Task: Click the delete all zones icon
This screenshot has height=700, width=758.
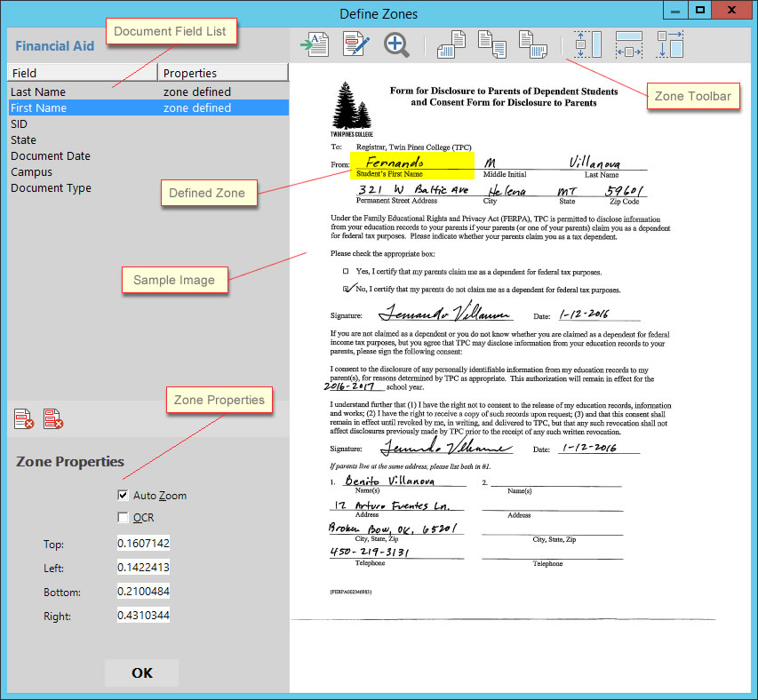Action: click(x=53, y=418)
